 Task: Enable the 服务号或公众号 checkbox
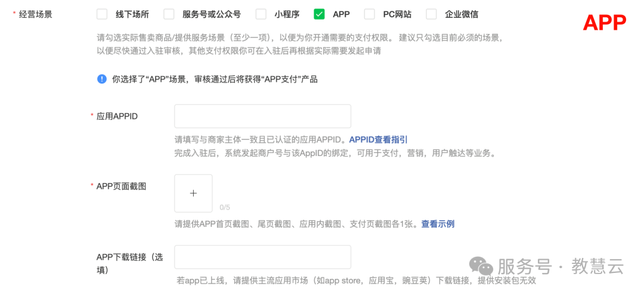pos(169,14)
